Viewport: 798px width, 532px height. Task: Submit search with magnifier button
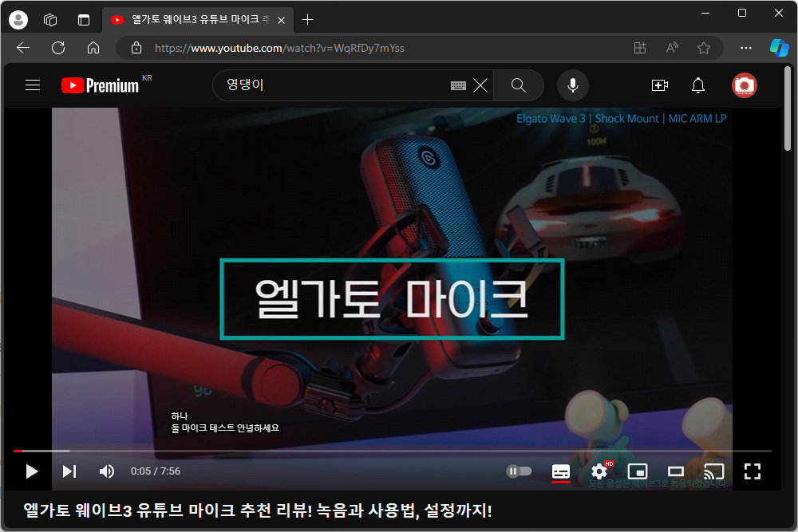click(x=519, y=85)
